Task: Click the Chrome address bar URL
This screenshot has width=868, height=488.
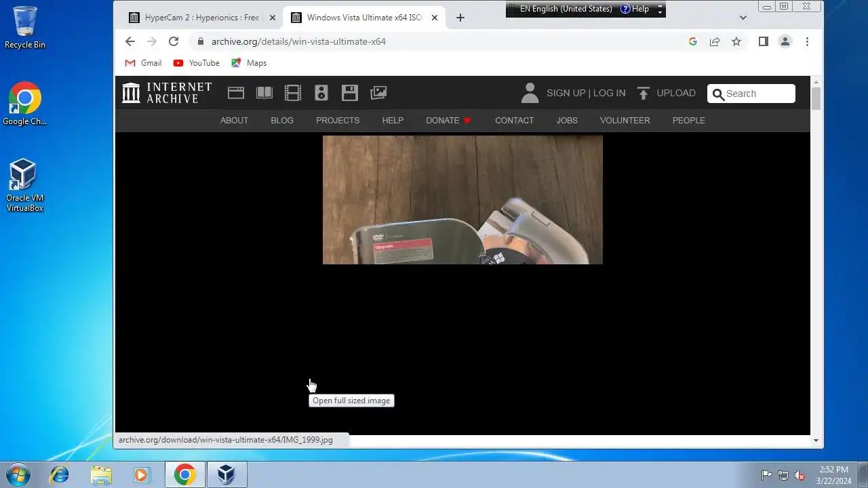Action: click(x=298, y=41)
